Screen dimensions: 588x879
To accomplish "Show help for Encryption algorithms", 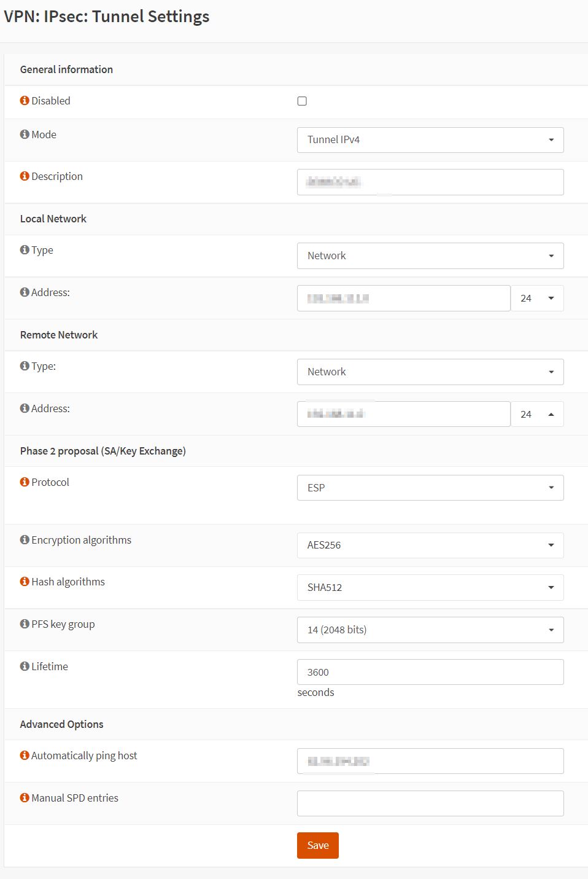I will [25, 540].
